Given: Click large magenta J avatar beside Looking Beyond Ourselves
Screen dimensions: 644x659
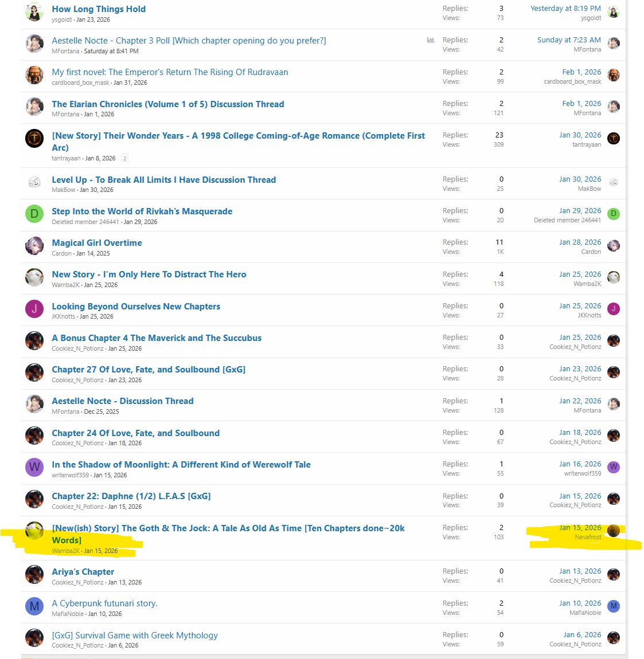Looking at the screenshot, I should click(34, 309).
